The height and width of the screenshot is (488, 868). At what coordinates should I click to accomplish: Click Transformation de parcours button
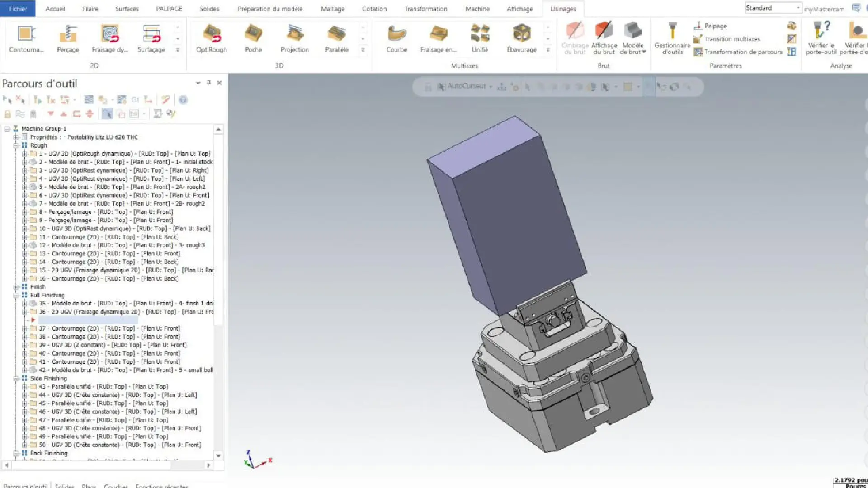coord(742,52)
